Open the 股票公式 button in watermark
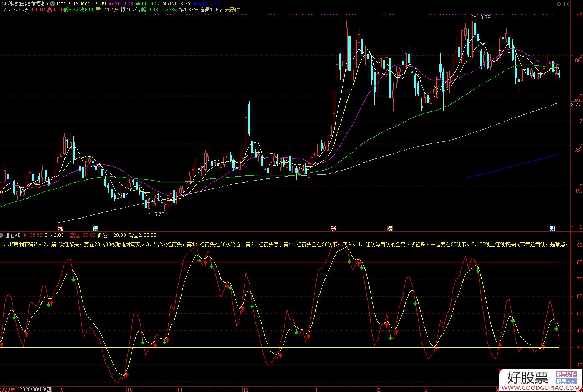 click(566, 381)
